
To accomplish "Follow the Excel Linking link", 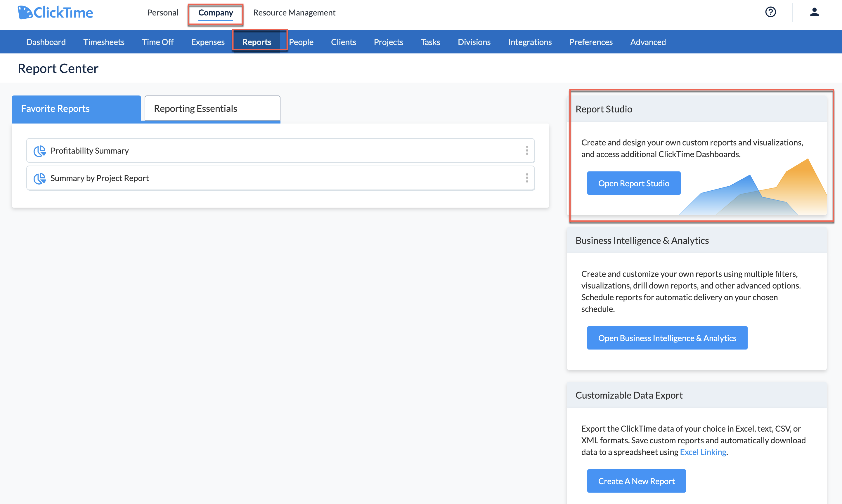I will [x=703, y=452].
